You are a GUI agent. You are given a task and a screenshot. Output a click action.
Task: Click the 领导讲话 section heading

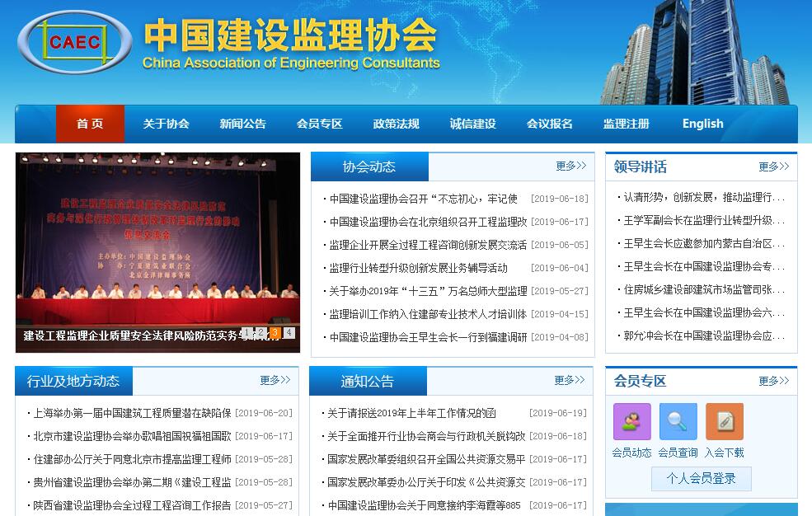pos(640,167)
